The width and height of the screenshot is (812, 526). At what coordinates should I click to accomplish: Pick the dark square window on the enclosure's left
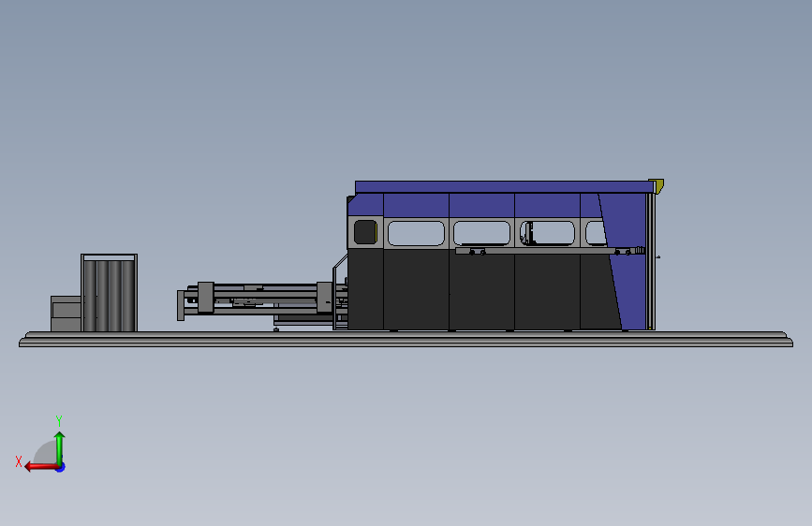pyautogui.click(x=365, y=232)
